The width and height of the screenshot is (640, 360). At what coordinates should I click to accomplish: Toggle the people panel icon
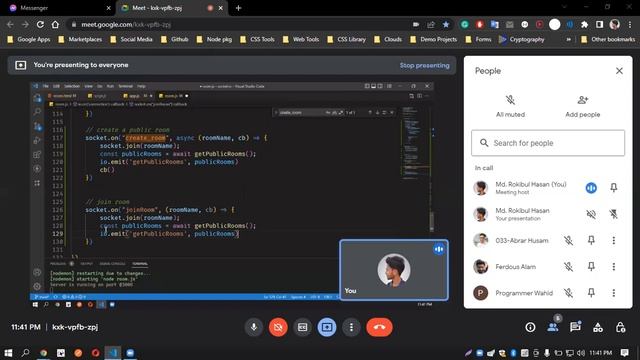tap(553, 327)
